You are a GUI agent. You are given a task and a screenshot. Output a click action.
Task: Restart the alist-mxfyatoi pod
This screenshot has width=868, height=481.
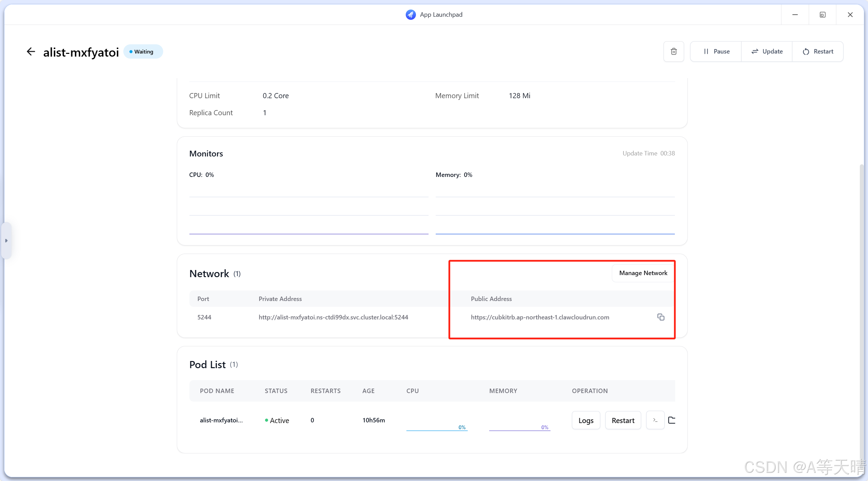coord(623,420)
